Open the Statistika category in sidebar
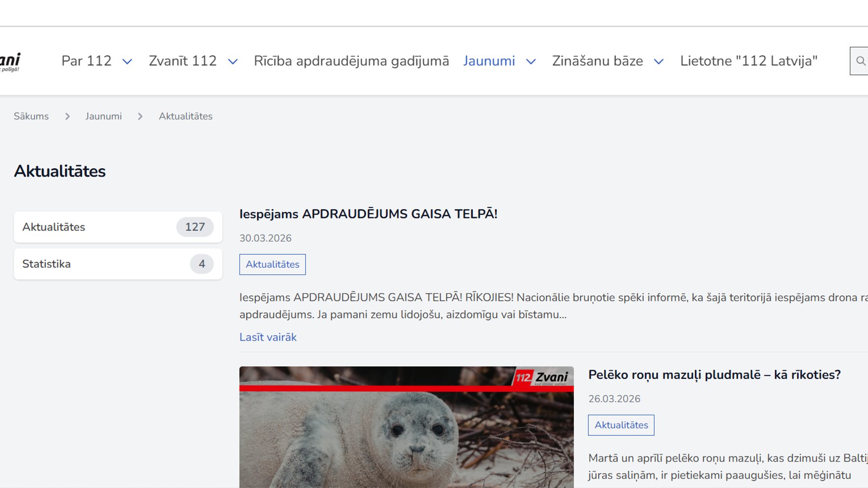Viewport: 868px width, 488px height. [x=118, y=264]
